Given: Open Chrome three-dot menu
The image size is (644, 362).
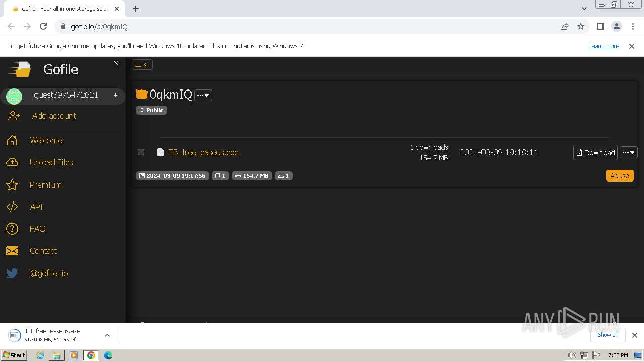Looking at the screenshot, I should [x=633, y=26].
